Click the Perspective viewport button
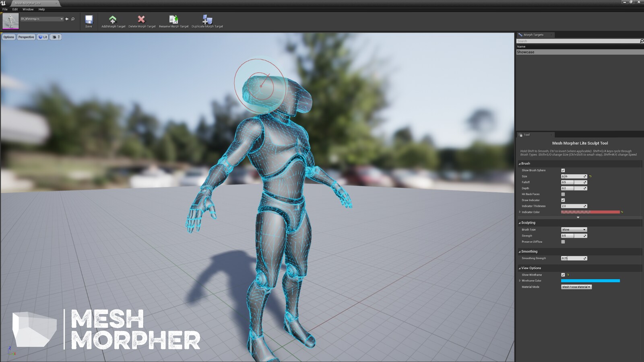 [26, 37]
